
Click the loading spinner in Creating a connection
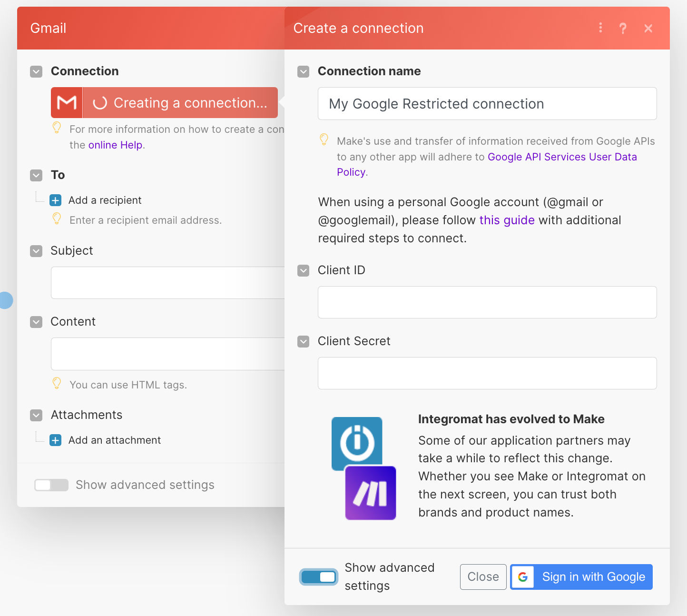pos(100,103)
